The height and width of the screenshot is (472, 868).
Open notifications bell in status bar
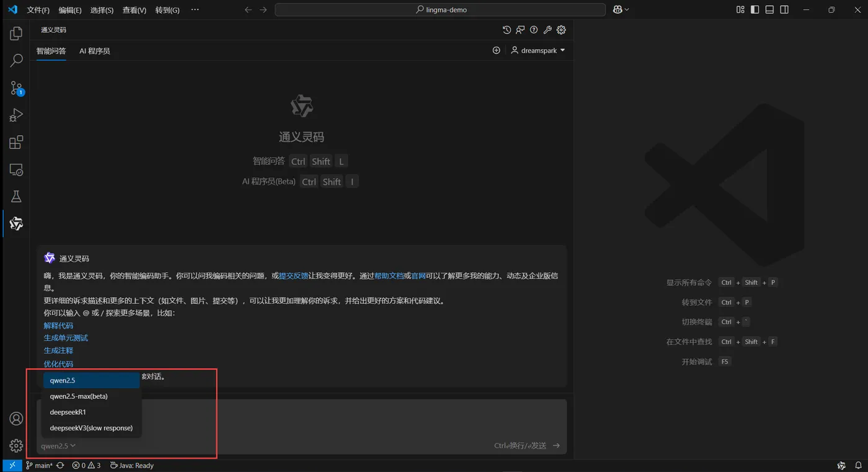pos(858,465)
